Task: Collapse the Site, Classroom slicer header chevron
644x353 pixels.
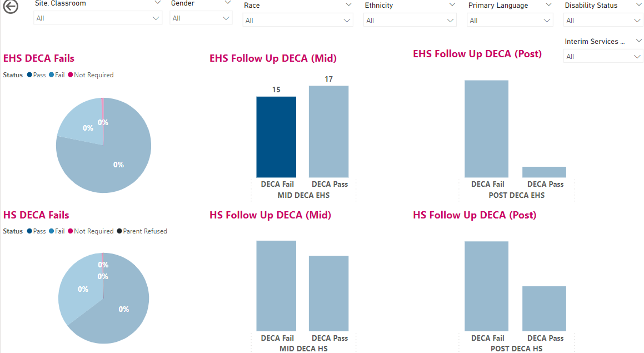Action: click(157, 3)
